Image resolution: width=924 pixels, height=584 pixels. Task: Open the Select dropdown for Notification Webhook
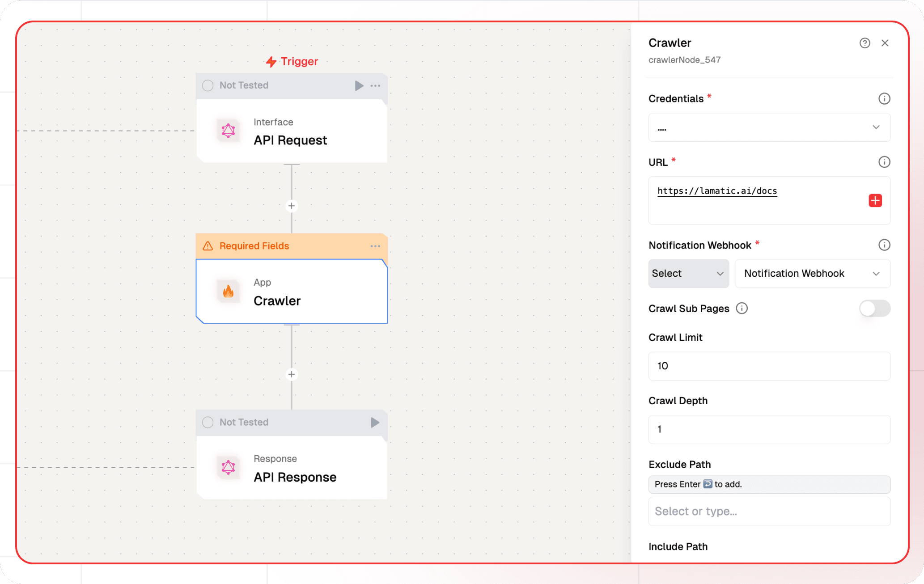pyautogui.click(x=688, y=274)
